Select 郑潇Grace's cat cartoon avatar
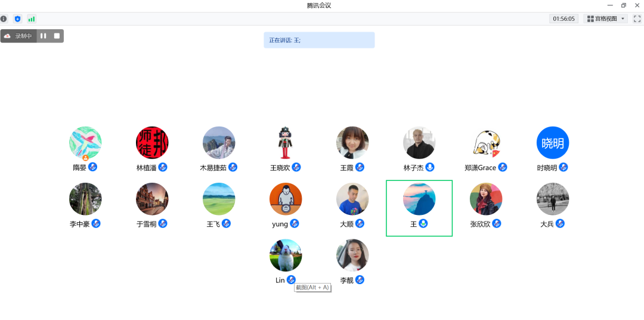The width and height of the screenshot is (644, 320). [486, 143]
